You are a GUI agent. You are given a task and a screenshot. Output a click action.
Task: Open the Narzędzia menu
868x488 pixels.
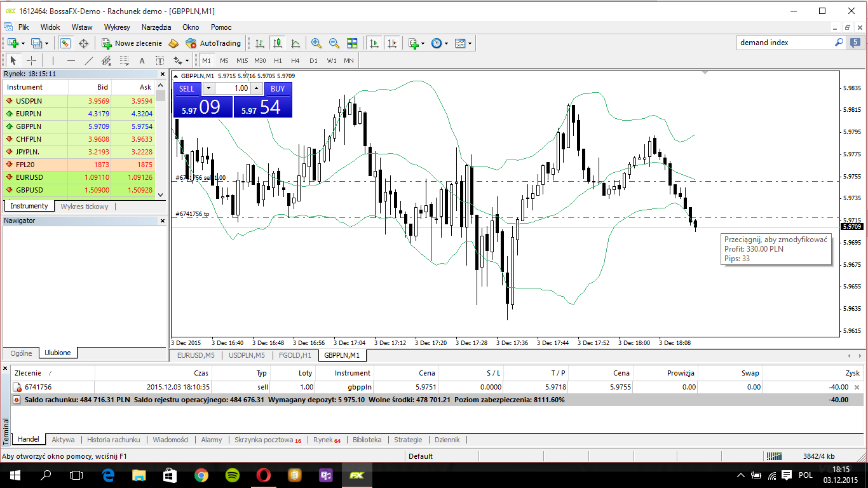pos(156,27)
